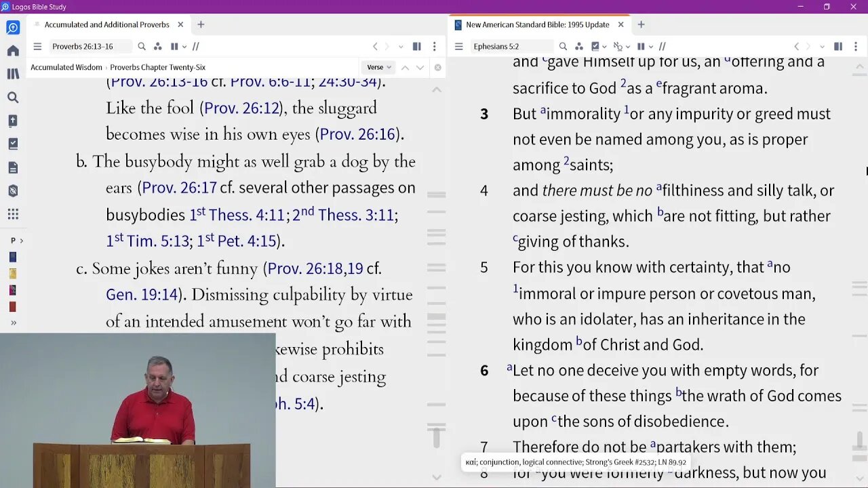Open the NASB checkbox icon dropdown arrow
The width and height of the screenshot is (868, 488).
pyautogui.click(x=604, y=47)
